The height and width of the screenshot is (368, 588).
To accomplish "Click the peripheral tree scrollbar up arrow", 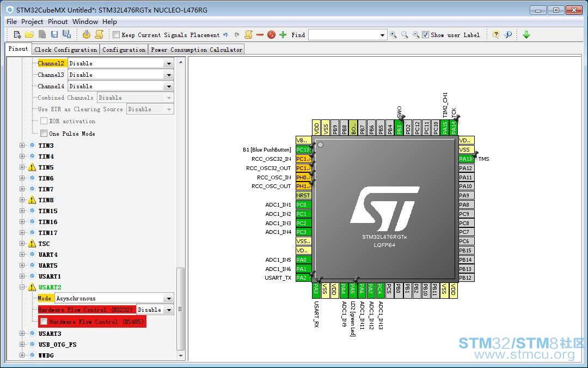I will point(181,62).
